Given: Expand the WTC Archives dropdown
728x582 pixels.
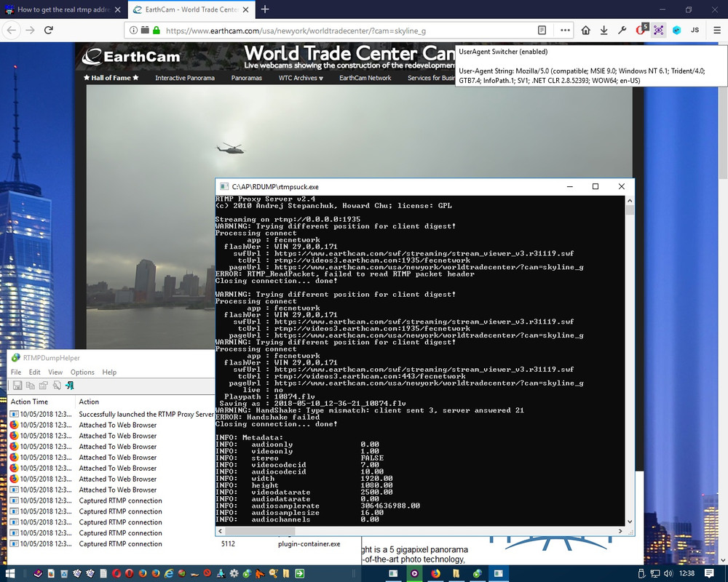Looking at the screenshot, I should coord(301,78).
